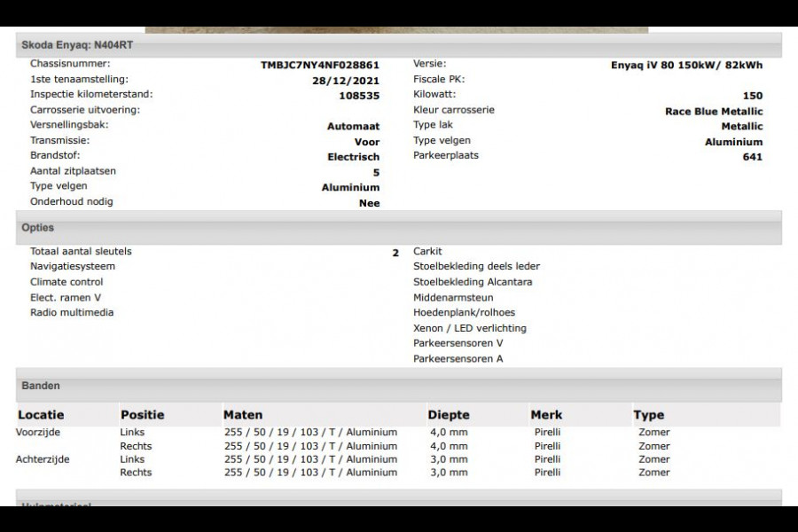Select the Voorzijde row location cell

coord(38,433)
